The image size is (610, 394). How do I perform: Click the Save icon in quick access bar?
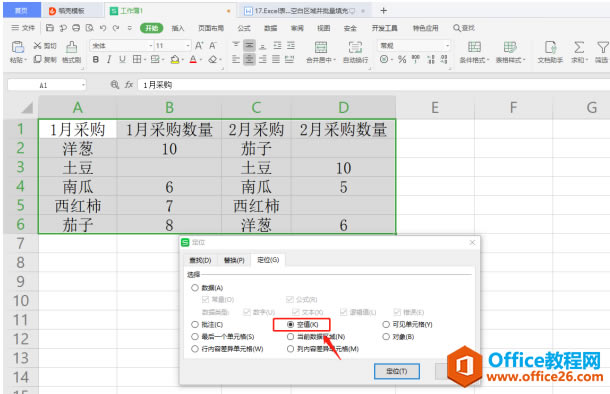point(50,28)
